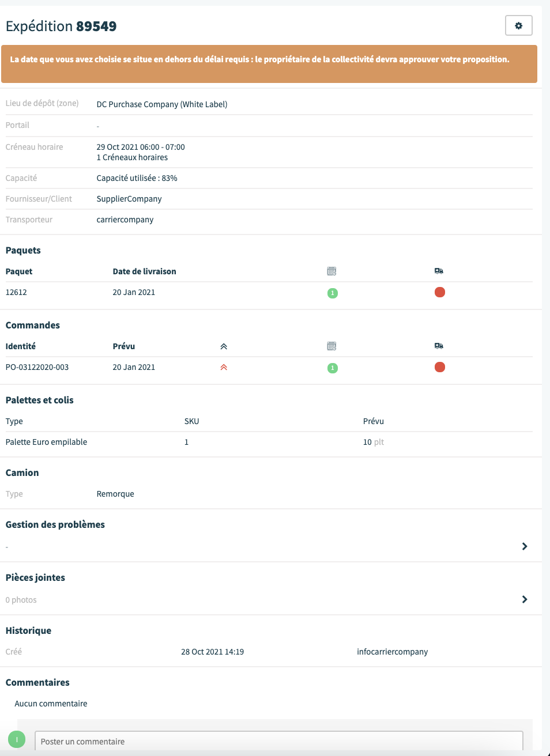The image size is (550, 756).
Task: Click delivery date 20 Jan 2021 in Paquets
Action: coord(134,292)
